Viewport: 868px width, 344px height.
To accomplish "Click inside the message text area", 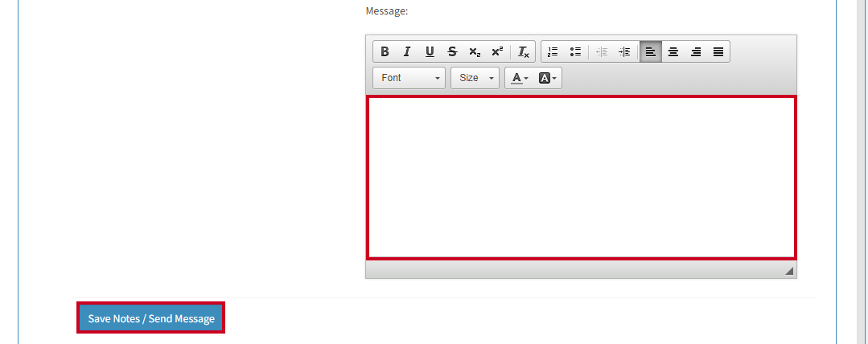I will click(x=582, y=177).
